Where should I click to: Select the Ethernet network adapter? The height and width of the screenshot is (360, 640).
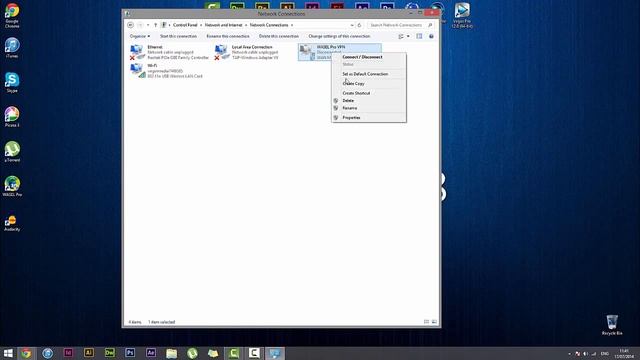(169, 52)
